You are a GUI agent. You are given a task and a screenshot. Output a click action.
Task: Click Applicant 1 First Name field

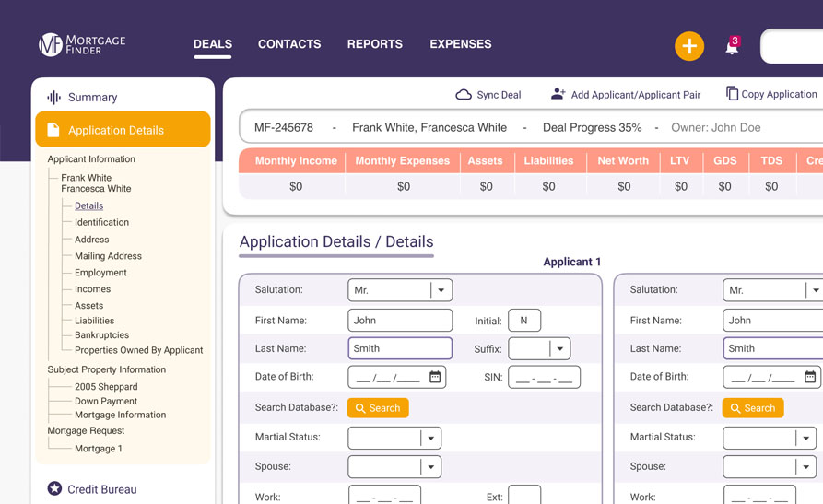pos(400,321)
